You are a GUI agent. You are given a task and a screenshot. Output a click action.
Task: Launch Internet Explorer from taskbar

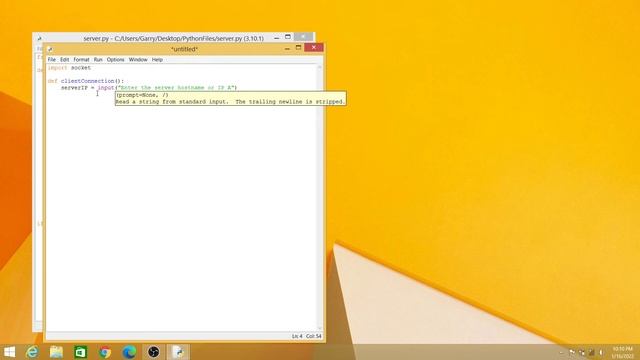pyautogui.click(x=32, y=352)
